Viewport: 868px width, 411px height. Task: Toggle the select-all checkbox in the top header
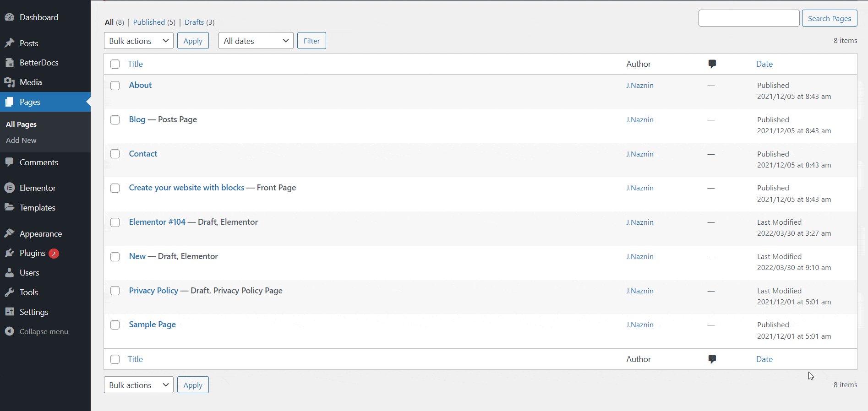[115, 64]
